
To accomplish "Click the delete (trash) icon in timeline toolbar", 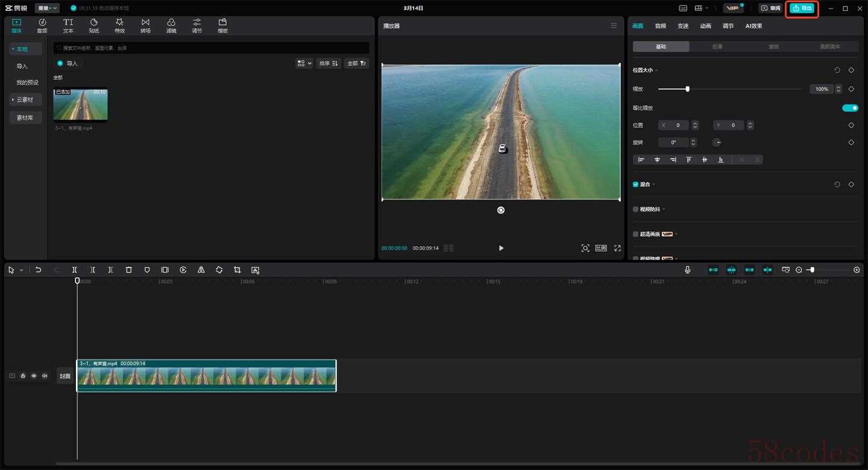I will click(x=128, y=270).
